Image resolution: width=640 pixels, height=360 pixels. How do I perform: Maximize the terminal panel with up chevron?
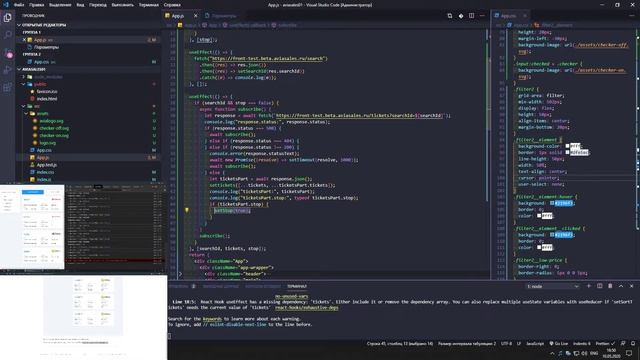point(621,286)
